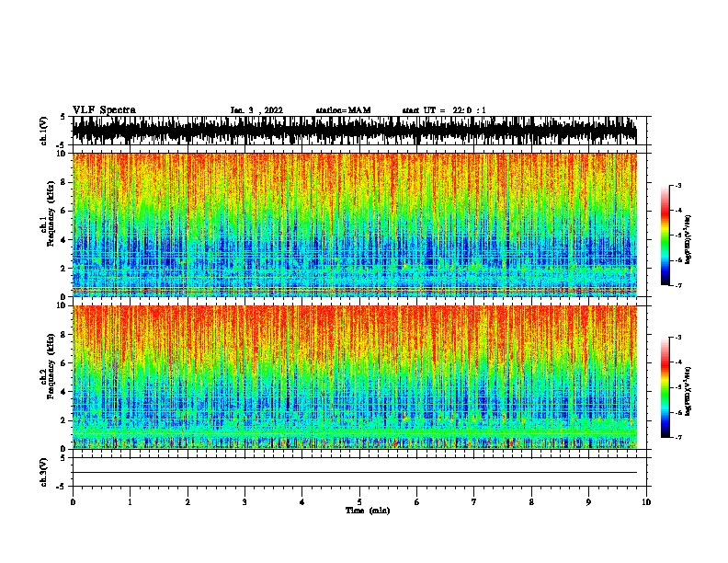Click the ch.1 frequency axis "8" tick label
Image resolution: width=728 pixels, height=563 pixels.
click(x=63, y=182)
